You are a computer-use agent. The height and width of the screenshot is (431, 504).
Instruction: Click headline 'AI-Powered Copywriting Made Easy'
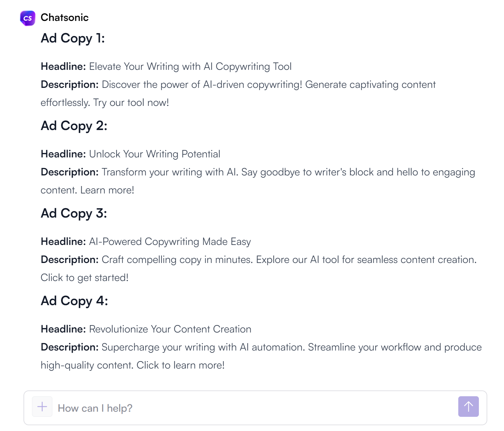coord(170,242)
